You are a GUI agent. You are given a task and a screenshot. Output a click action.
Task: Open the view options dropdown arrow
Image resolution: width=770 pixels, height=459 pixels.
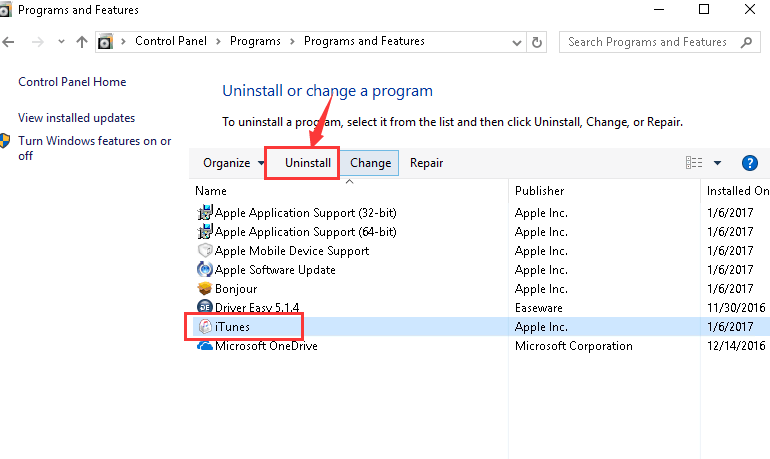point(717,163)
